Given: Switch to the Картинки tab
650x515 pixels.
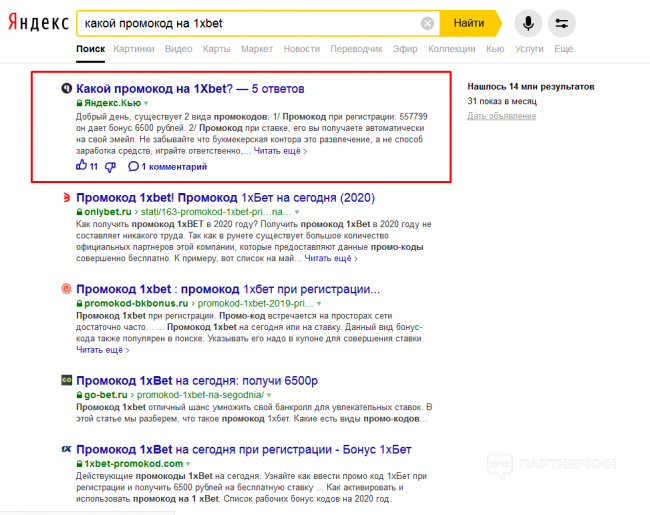Looking at the screenshot, I should (x=133, y=48).
